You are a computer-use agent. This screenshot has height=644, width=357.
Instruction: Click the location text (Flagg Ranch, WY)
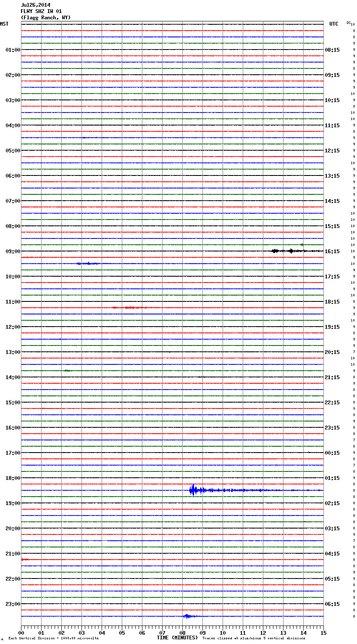point(46,18)
